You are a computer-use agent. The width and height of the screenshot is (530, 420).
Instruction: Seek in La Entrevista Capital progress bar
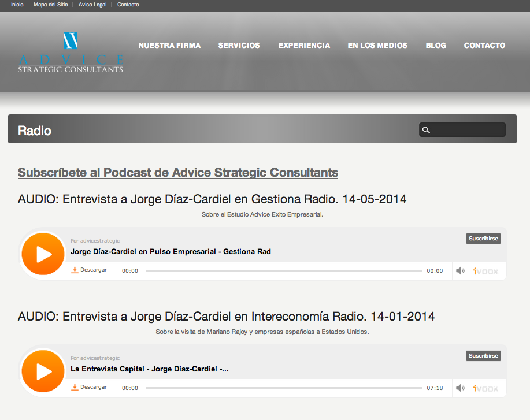tap(284, 388)
